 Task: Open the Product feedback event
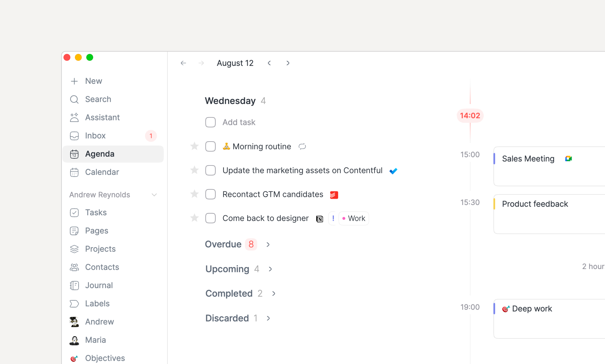point(549,214)
